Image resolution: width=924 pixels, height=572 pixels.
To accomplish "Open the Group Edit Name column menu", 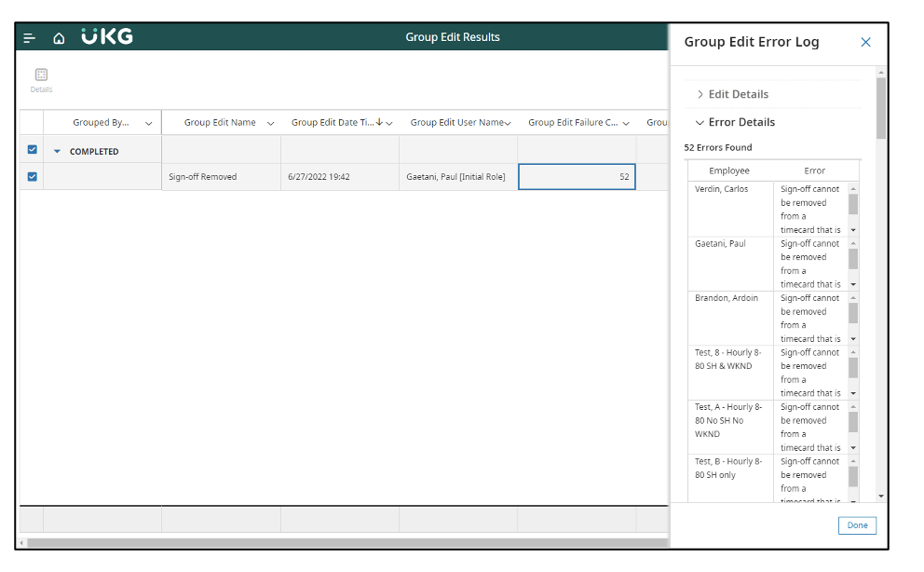I will pos(270,122).
